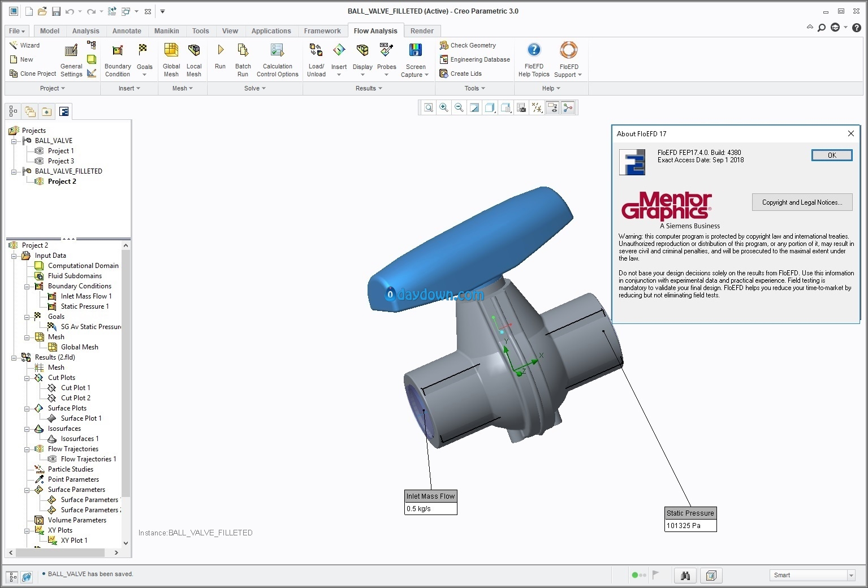This screenshot has height=588, width=868.
Task: Open file from quick access toolbar
Action: [x=42, y=11]
